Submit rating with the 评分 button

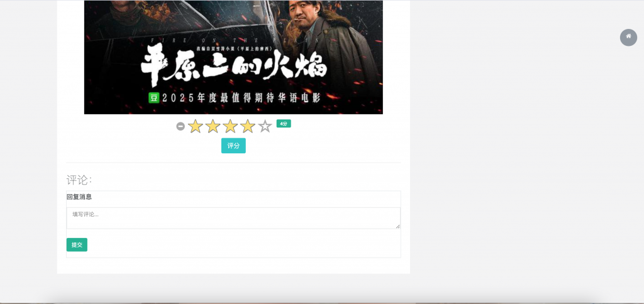click(233, 146)
